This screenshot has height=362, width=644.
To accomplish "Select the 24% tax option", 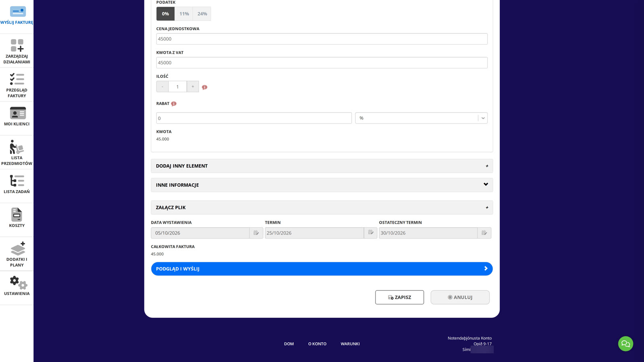I will coord(202,14).
